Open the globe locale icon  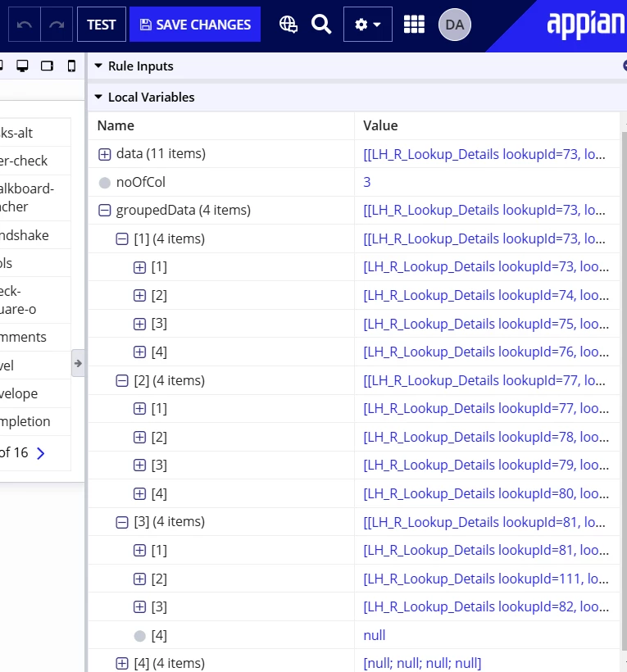pyautogui.click(x=289, y=25)
